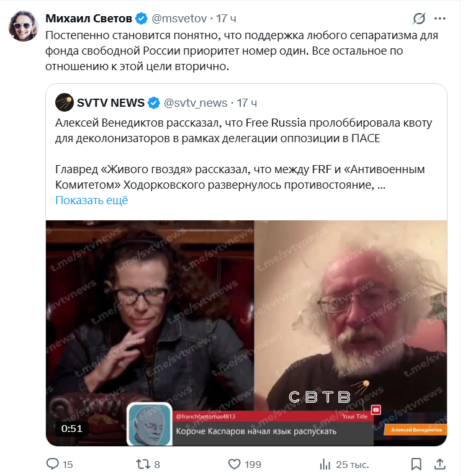Click the SVTV NEWS sputnik avatar
The width and height of the screenshot is (473, 476).
point(64,102)
